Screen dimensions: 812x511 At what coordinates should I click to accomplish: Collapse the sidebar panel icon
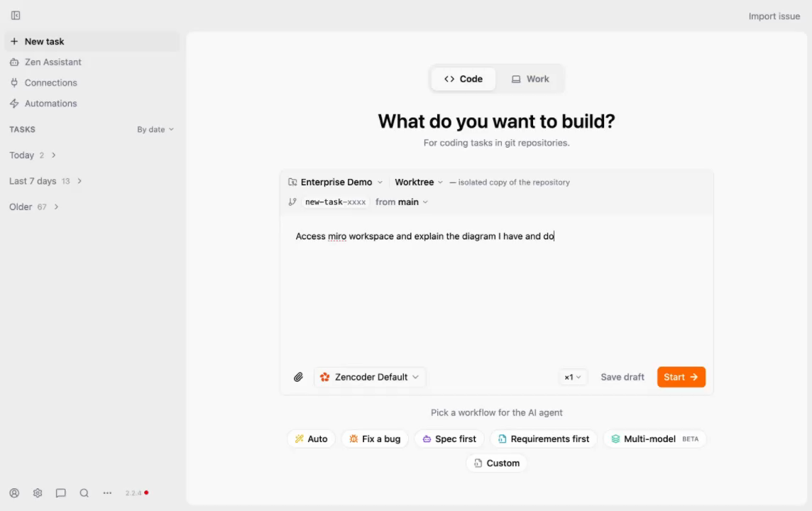point(16,16)
